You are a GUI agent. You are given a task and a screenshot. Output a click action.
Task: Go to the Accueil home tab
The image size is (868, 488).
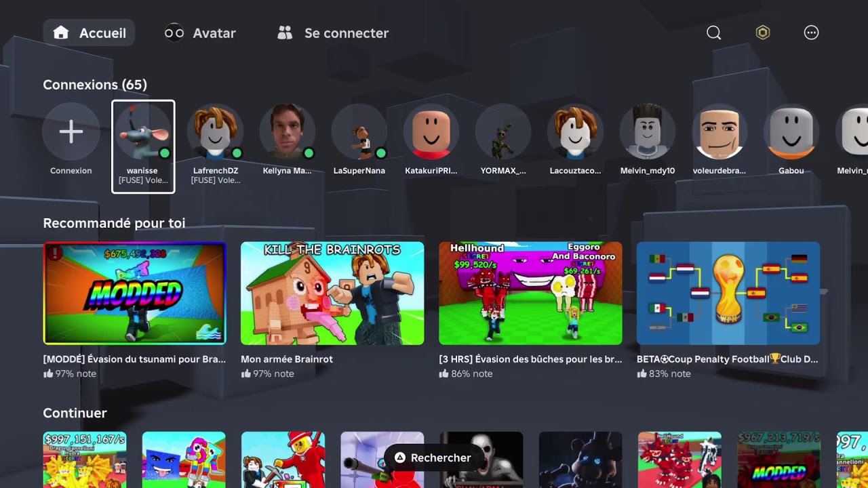(x=89, y=33)
